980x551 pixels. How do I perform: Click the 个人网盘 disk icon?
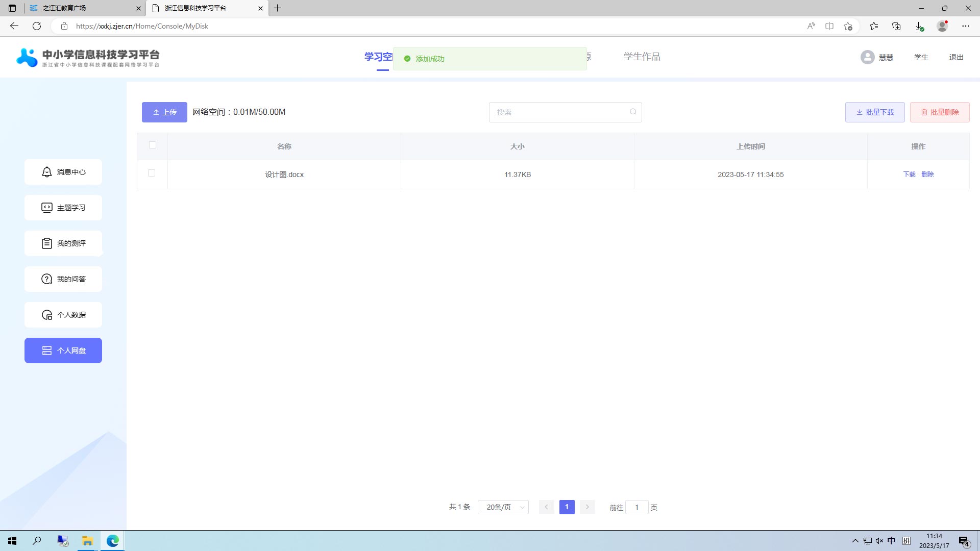tap(46, 350)
